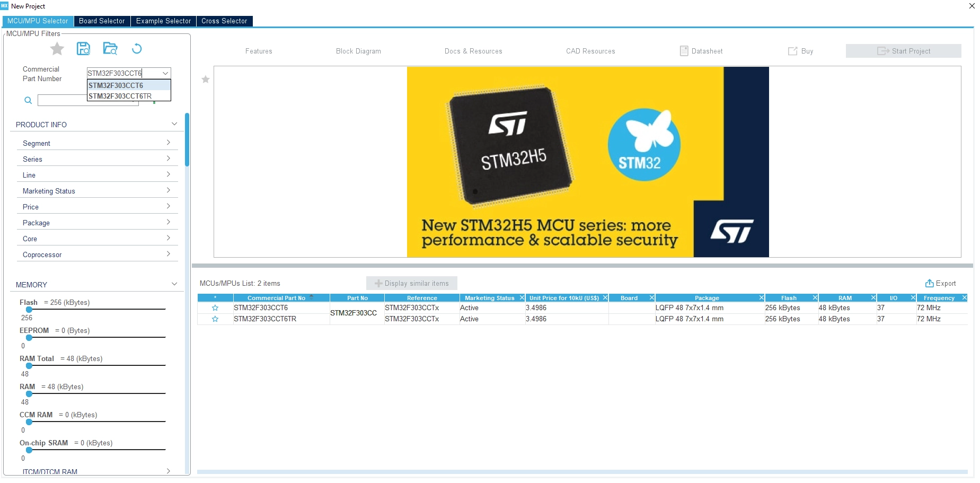The height and width of the screenshot is (483, 980).
Task: Open the Commercial Part Number dropdown arrow
Action: click(165, 73)
